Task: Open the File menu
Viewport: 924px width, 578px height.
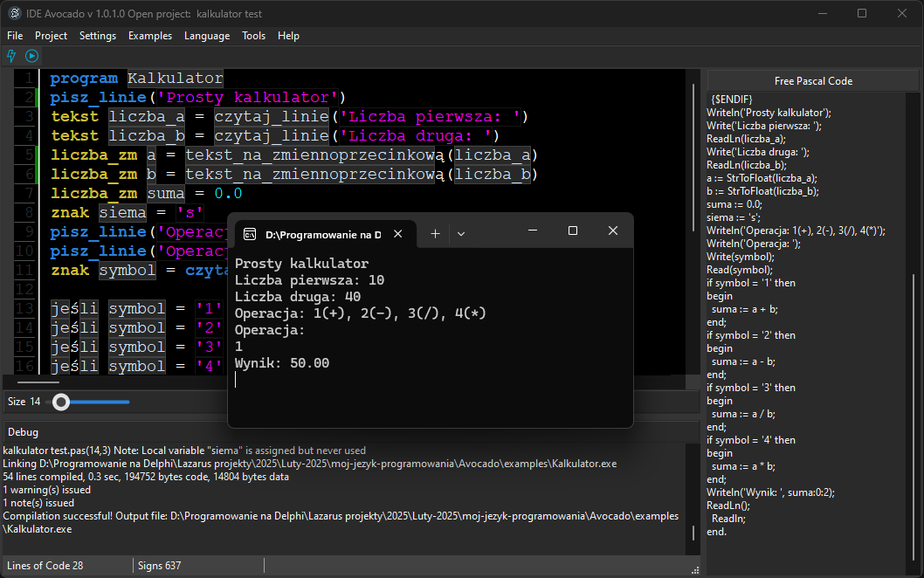Action: pos(15,36)
